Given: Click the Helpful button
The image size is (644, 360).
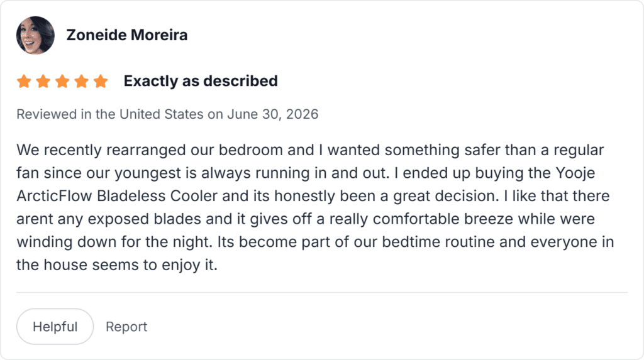Looking at the screenshot, I should coord(55,327).
